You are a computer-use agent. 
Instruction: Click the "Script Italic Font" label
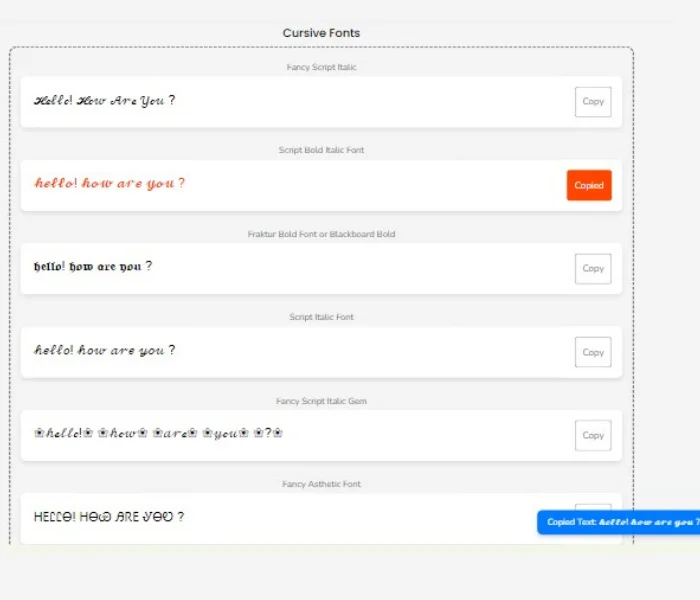321,317
